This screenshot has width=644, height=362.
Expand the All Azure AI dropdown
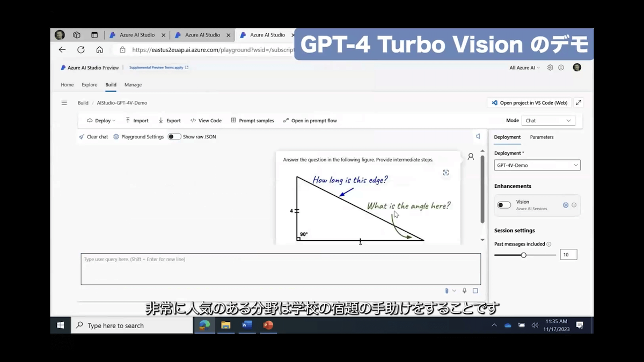click(525, 68)
